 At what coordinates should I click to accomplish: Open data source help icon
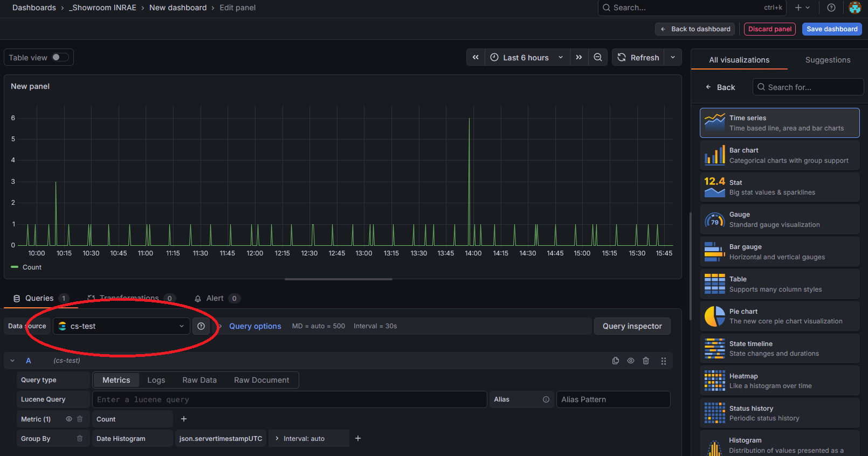point(201,326)
